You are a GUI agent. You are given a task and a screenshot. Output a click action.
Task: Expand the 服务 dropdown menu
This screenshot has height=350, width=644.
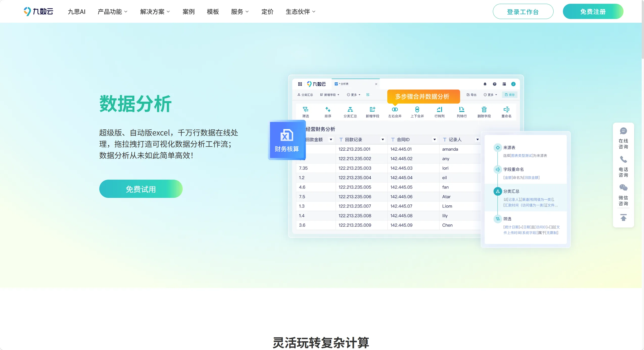240,12
